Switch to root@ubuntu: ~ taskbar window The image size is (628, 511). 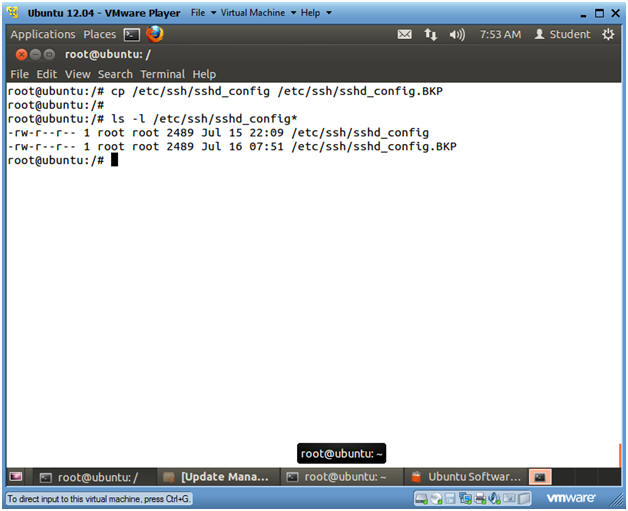pos(342,477)
